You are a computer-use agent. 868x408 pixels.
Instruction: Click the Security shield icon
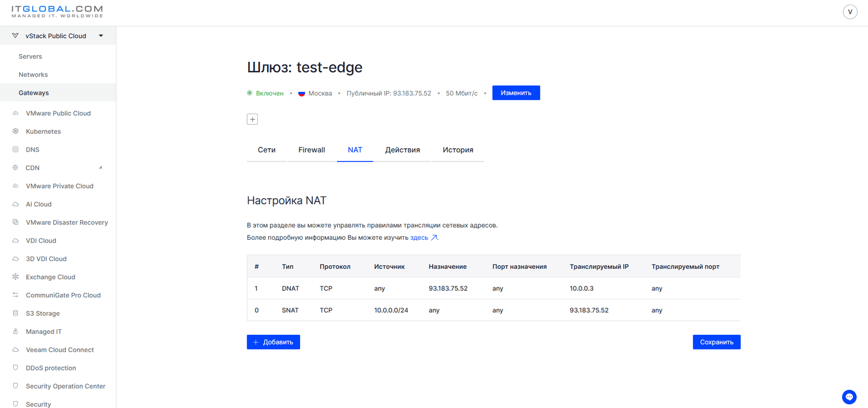coord(16,404)
